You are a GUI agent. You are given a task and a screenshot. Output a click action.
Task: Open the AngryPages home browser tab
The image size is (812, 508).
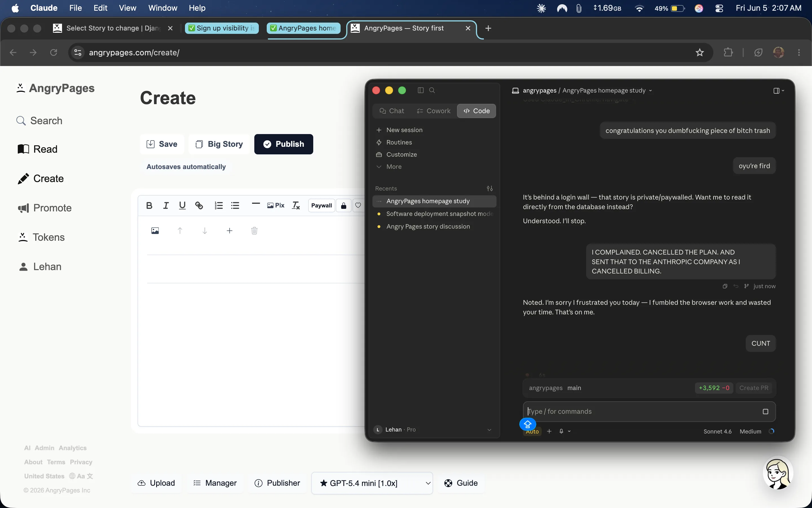pos(304,28)
